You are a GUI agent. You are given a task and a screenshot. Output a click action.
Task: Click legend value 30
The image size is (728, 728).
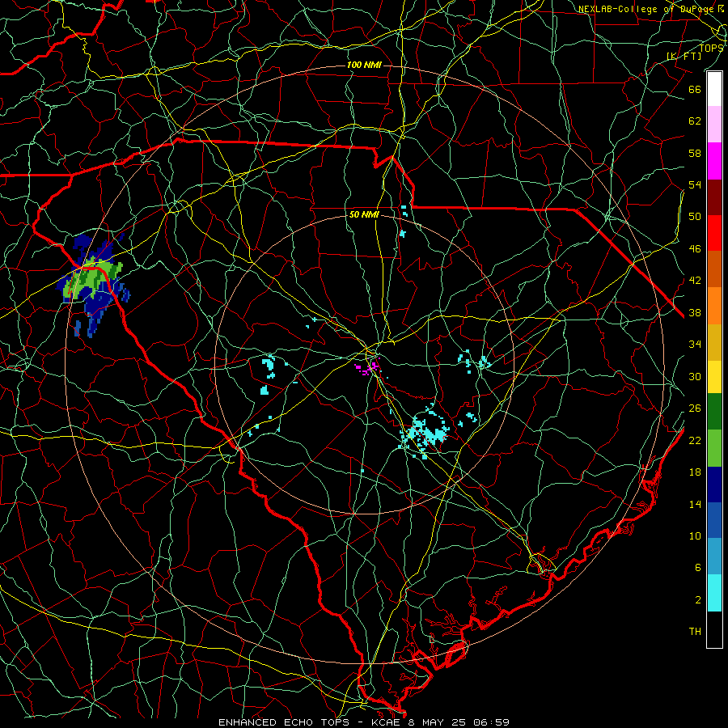[695, 376]
